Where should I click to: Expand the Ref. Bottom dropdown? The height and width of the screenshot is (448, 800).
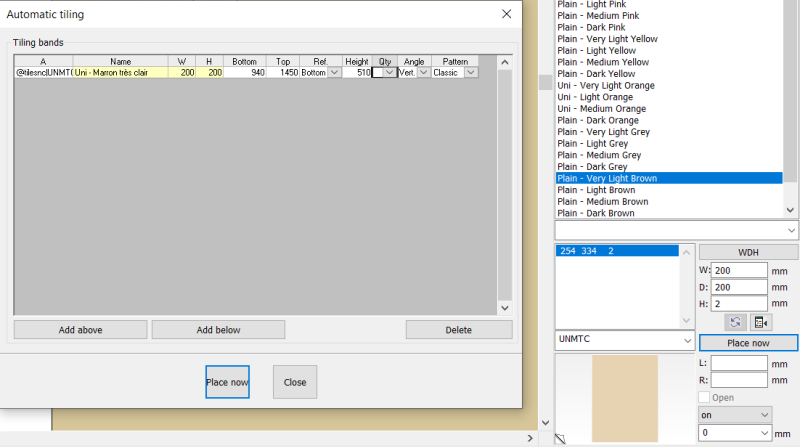334,72
